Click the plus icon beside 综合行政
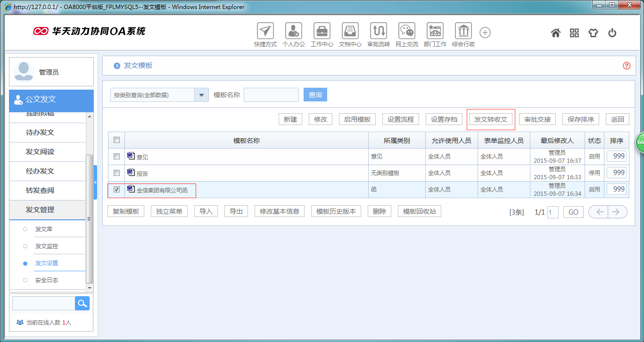Screen dimensions: 644x342 [485, 32]
